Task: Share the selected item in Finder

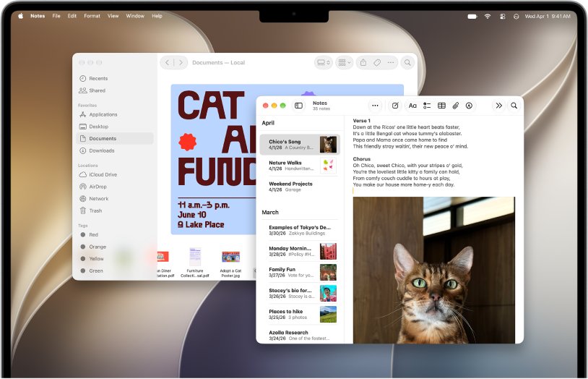Action: point(363,63)
